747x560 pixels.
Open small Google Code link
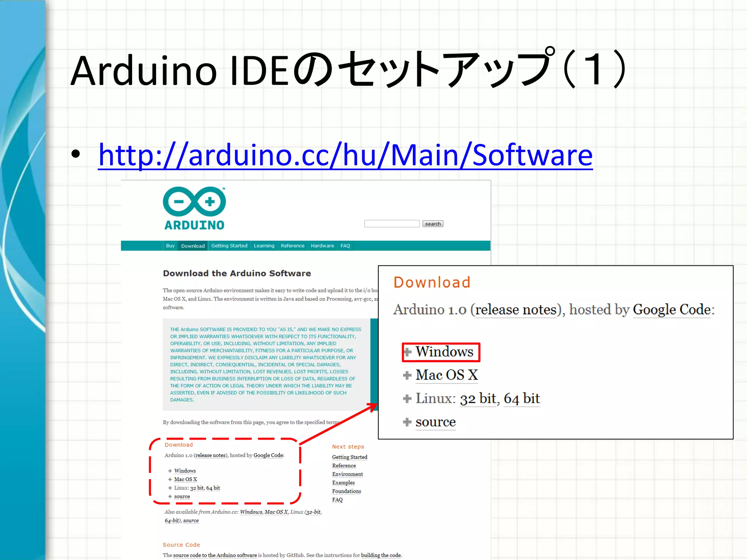pyautogui.click(x=268, y=455)
